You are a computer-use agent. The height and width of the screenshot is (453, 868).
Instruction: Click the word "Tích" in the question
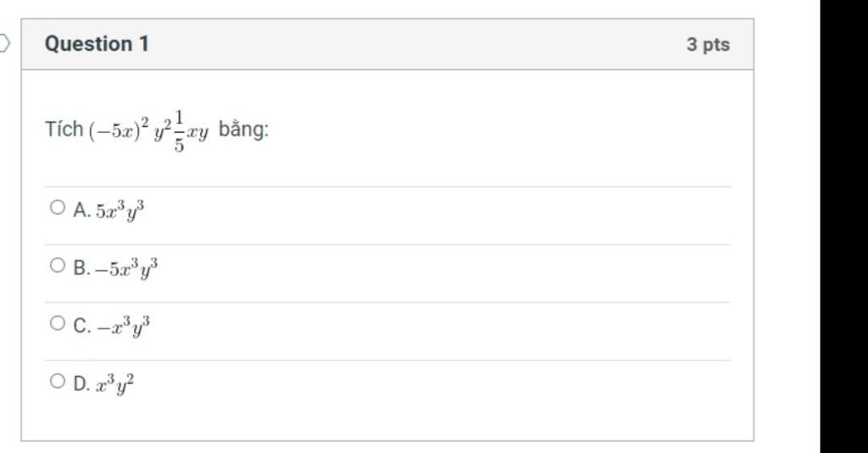64,130
